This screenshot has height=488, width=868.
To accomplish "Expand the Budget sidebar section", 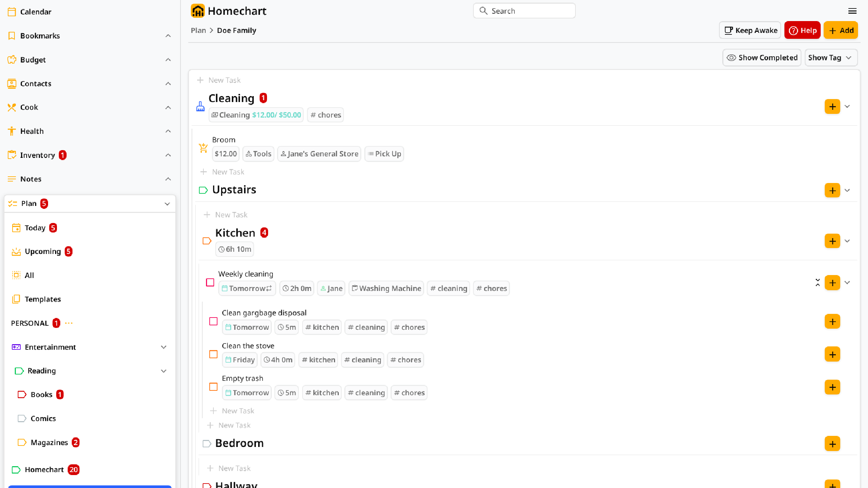I will 168,60.
